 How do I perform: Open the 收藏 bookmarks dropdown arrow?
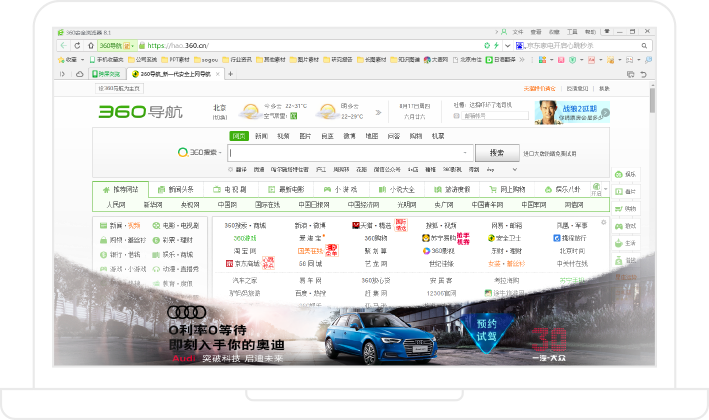(82, 59)
